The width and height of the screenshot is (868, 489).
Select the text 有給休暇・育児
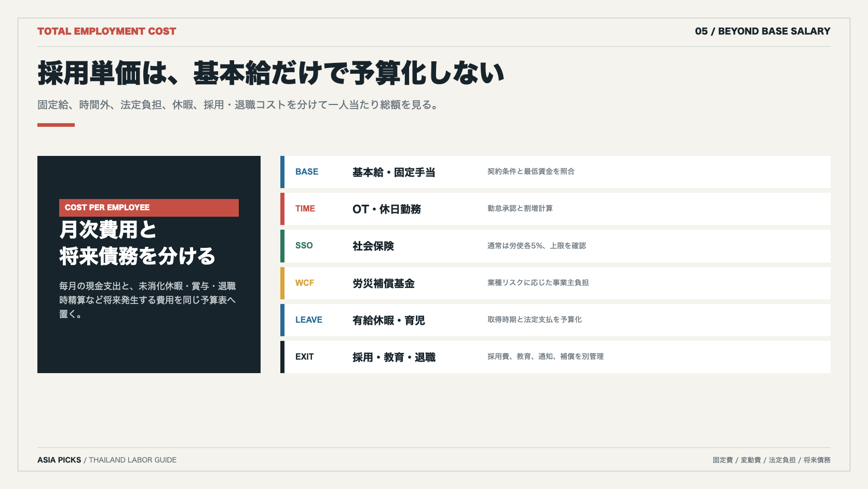(x=388, y=321)
